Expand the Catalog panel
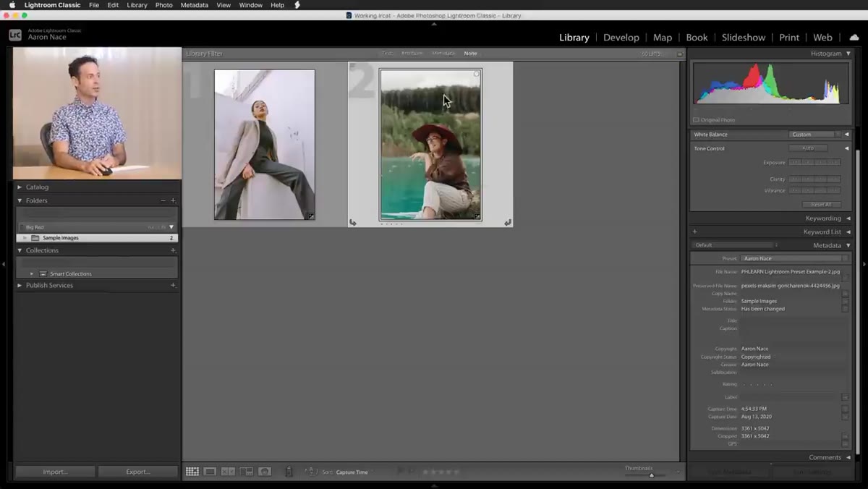 (20, 187)
